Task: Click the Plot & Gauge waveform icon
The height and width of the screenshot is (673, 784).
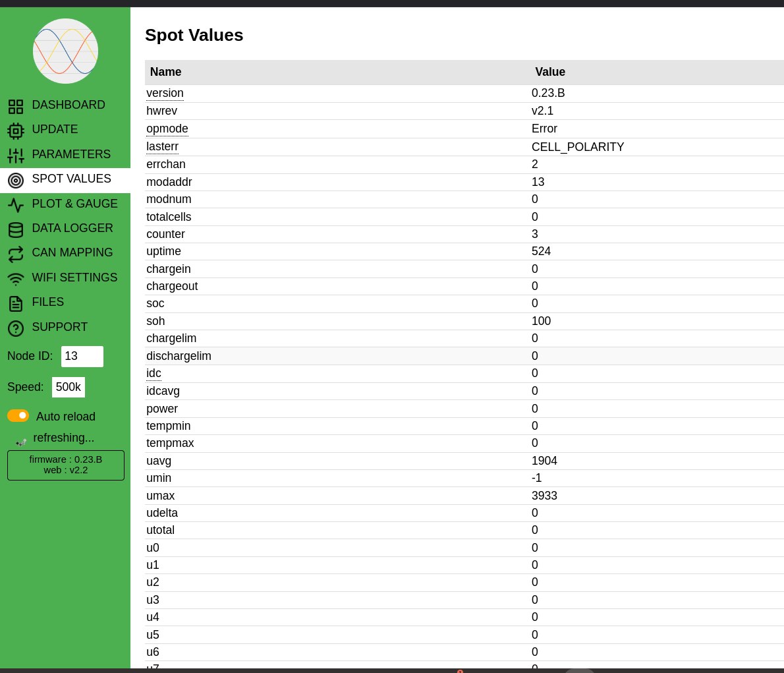Action: point(16,205)
